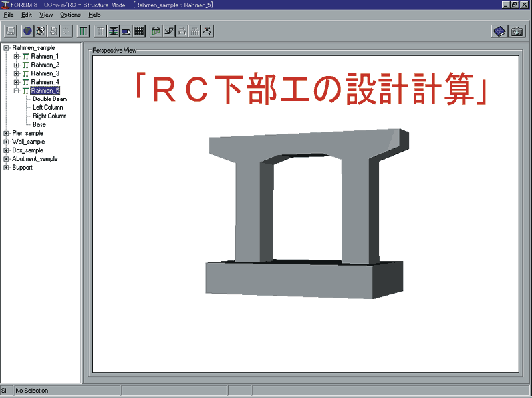Open the Help menu
532x398 pixels.
coord(94,15)
